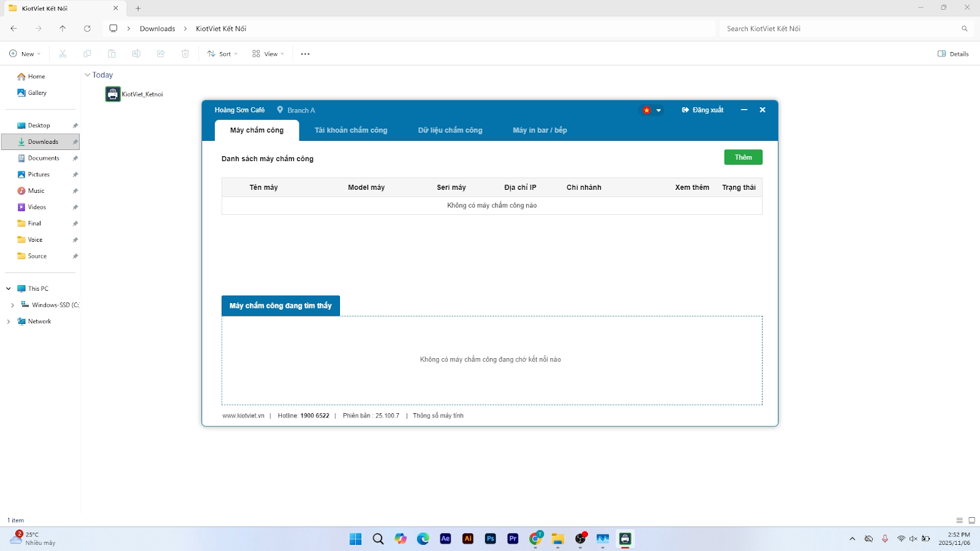Screen dimensions: 980x551
Task: Refresh the Explorer folder view
Action: click(87, 28)
